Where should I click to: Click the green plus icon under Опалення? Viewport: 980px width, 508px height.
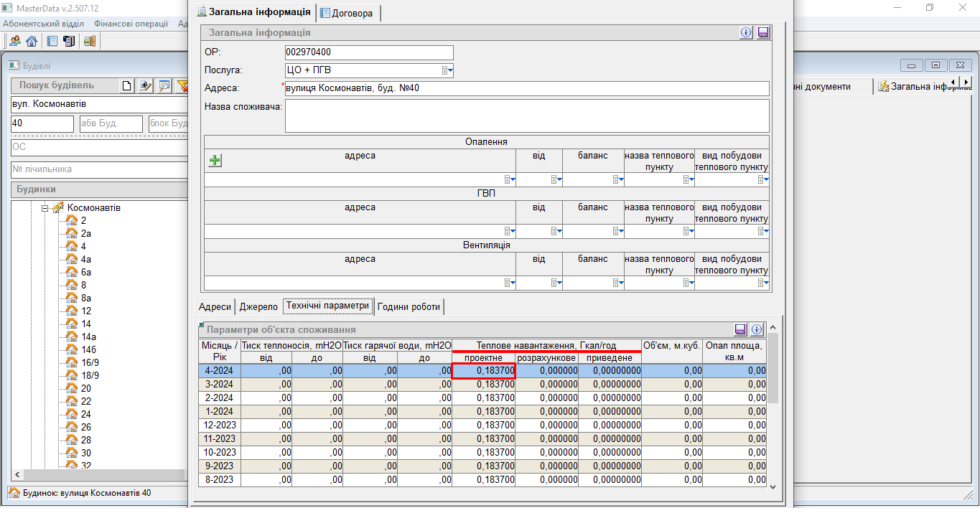(x=215, y=161)
